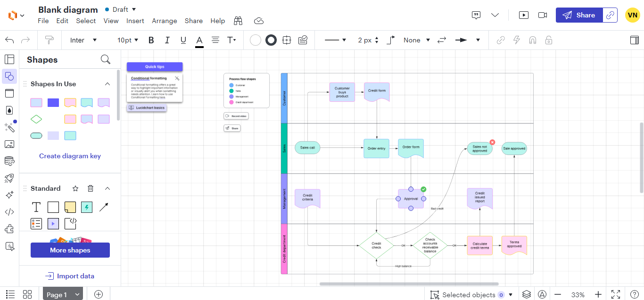This screenshot has width=644, height=300.
Task: Click the presentation play icon
Action: [524, 15]
